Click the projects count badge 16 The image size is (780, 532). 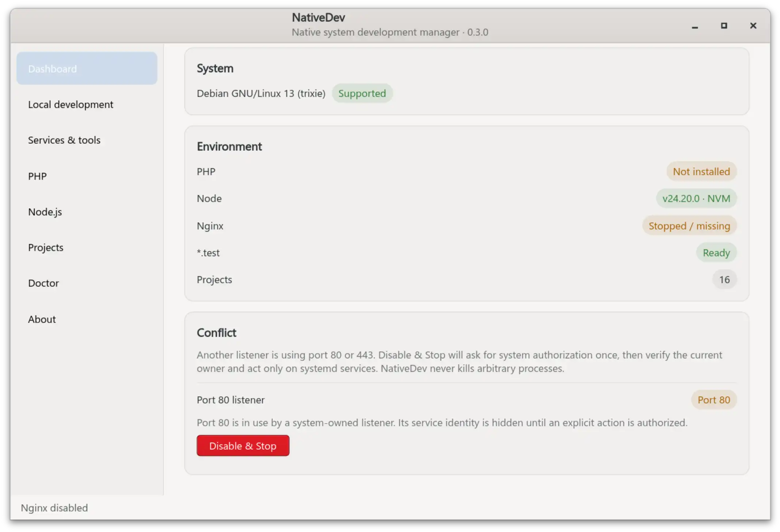coord(724,280)
